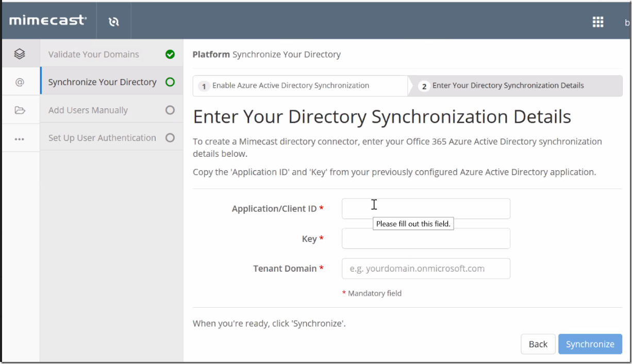Click status circle for Synchronize Your Directory
632x364 pixels.
point(170,81)
